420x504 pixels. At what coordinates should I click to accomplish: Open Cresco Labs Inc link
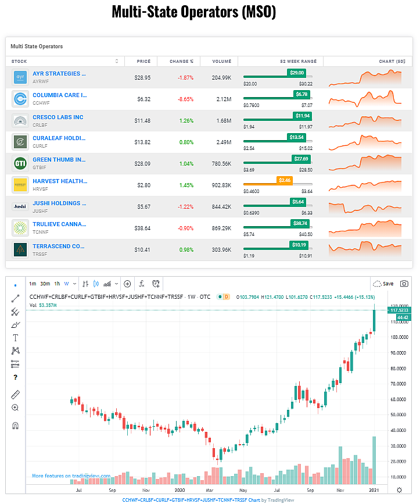point(58,117)
